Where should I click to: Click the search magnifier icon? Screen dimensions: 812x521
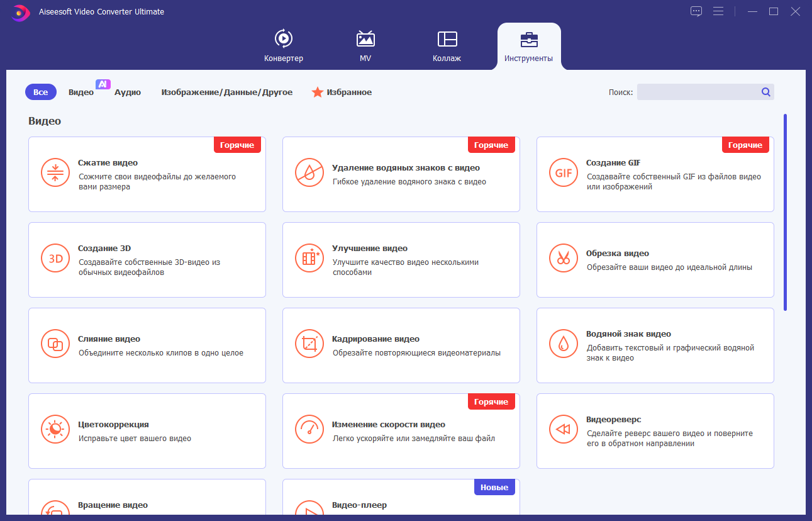point(765,92)
